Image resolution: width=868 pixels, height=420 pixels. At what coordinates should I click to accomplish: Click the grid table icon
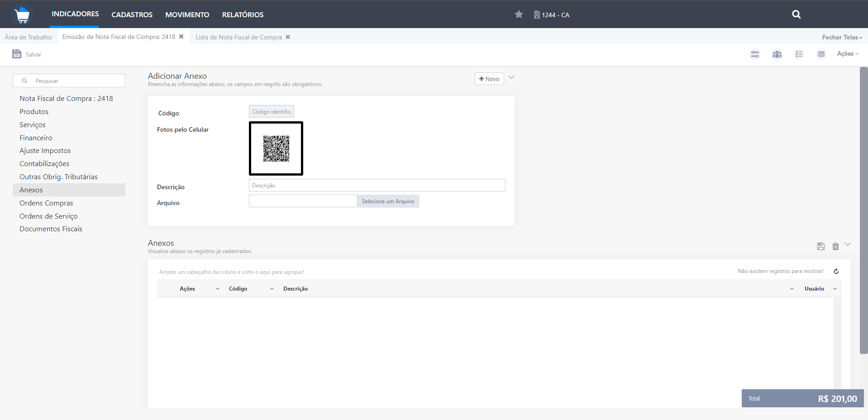click(821, 54)
